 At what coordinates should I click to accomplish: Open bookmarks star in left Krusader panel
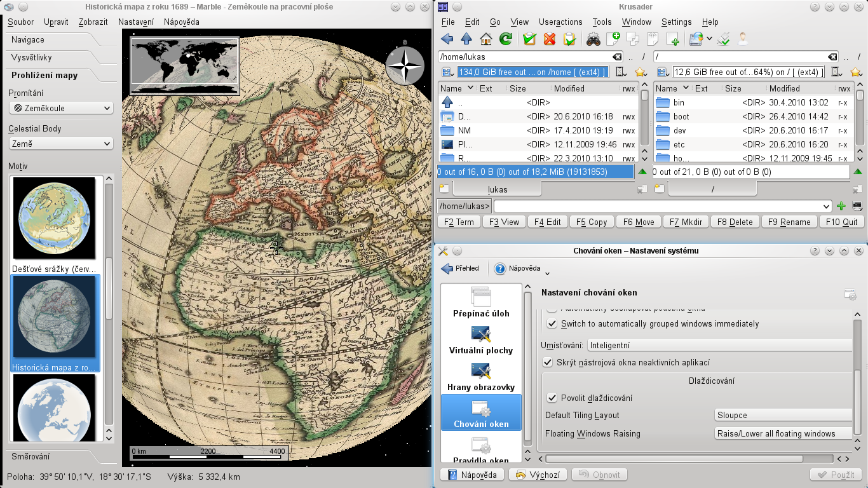click(640, 72)
